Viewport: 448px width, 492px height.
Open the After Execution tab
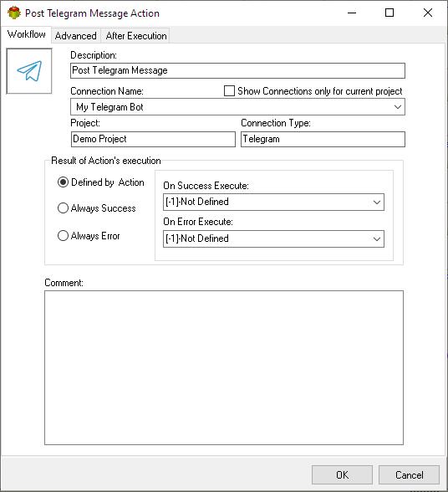coord(136,36)
